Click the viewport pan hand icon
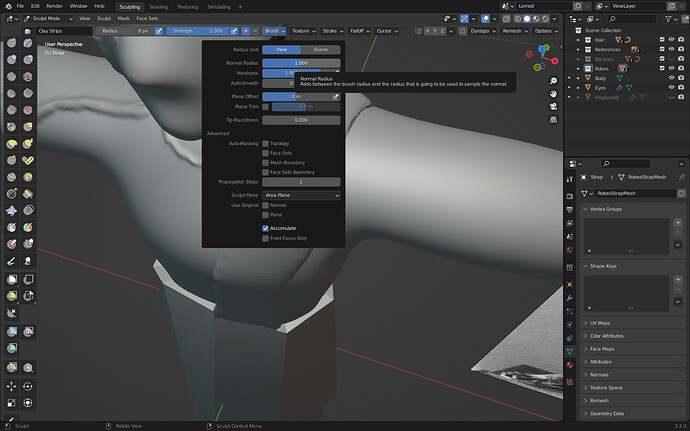 (x=553, y=94)
